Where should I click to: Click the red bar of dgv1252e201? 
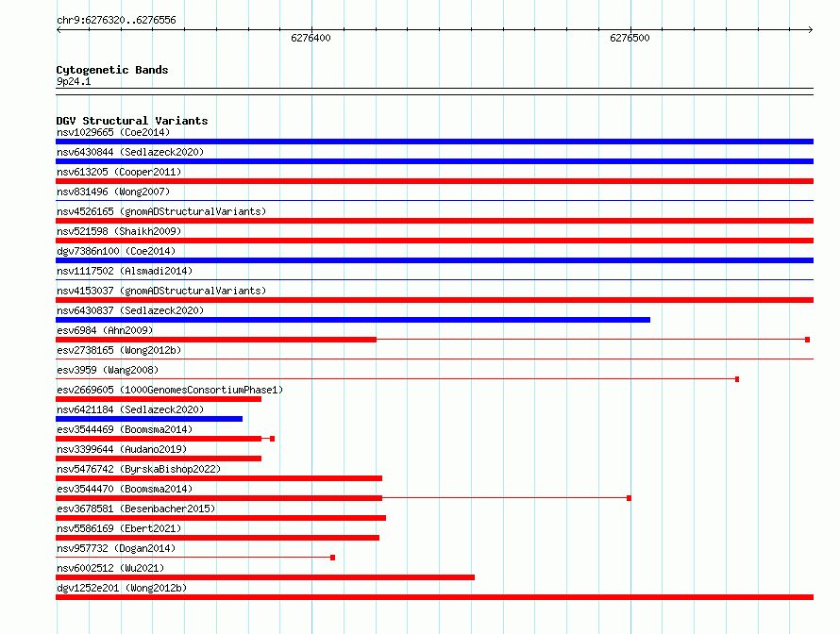434,597
